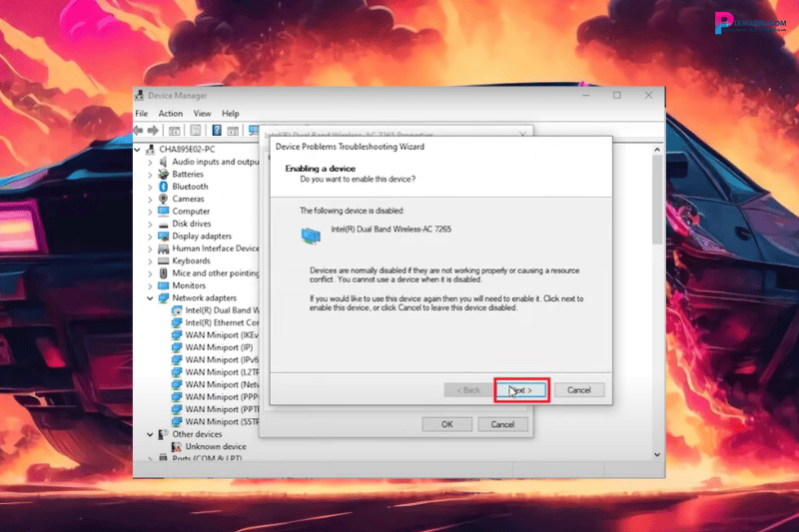Click the Keyboards category icon
Viewport: 799px width, 532px height.
click(x=164, y=261)
